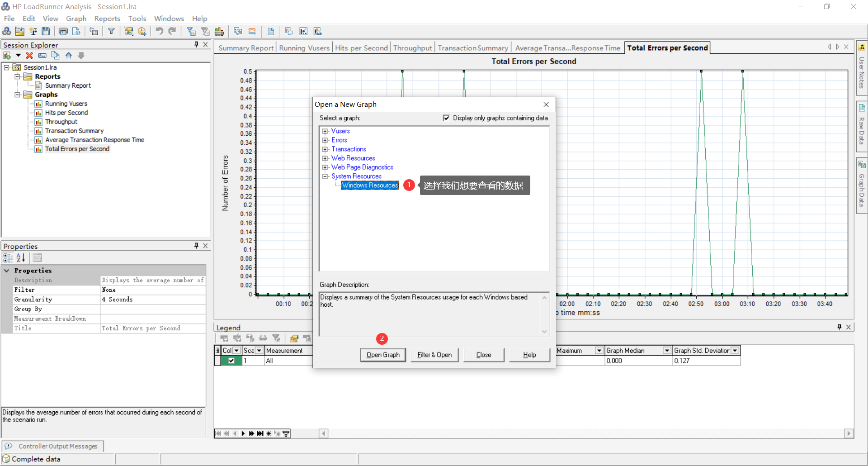Click legend horizontal scrollbar right arrow
868x466 pixels.
[x=849, y=433]
